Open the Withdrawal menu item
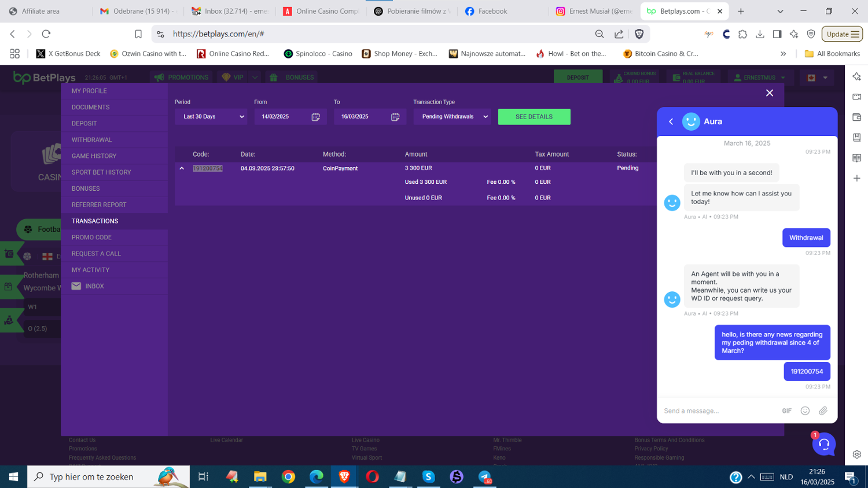868x488 pixels. 92,140
